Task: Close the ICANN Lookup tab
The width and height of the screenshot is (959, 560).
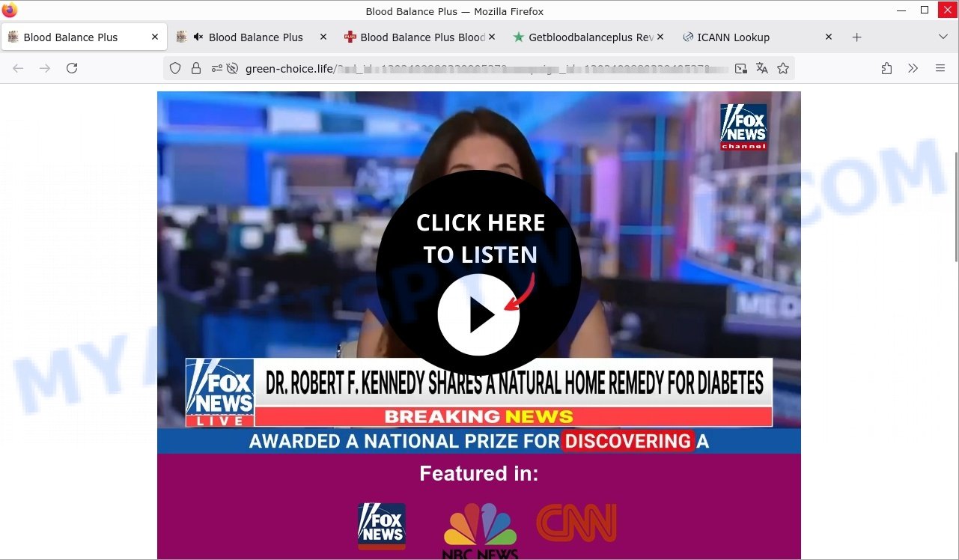Action: 829,37
